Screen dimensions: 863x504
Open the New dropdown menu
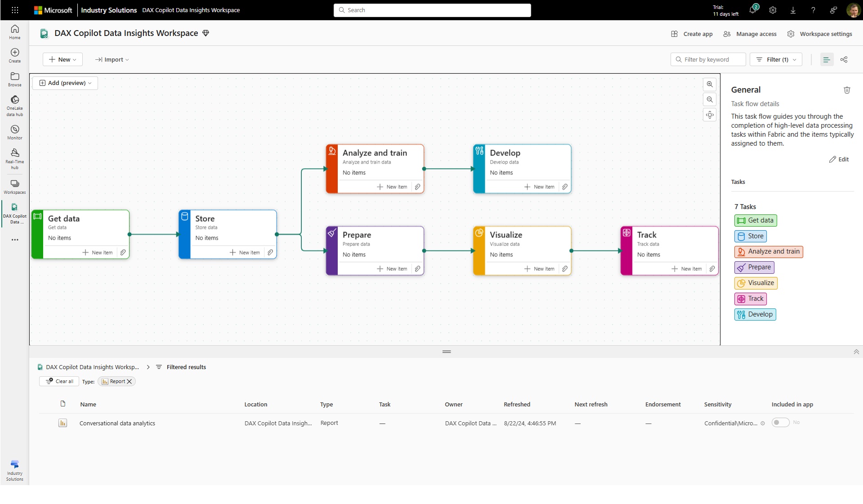point(62,59)
